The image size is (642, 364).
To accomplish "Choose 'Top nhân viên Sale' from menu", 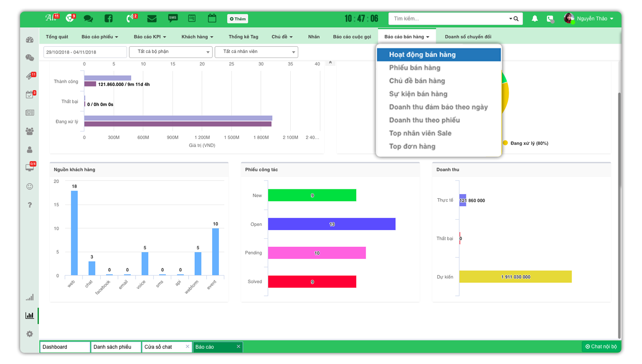I will [x=420, y=133].
